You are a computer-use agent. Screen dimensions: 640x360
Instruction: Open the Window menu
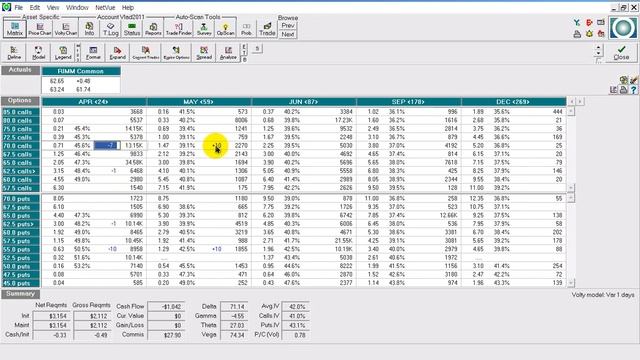(x=77, y=7)
